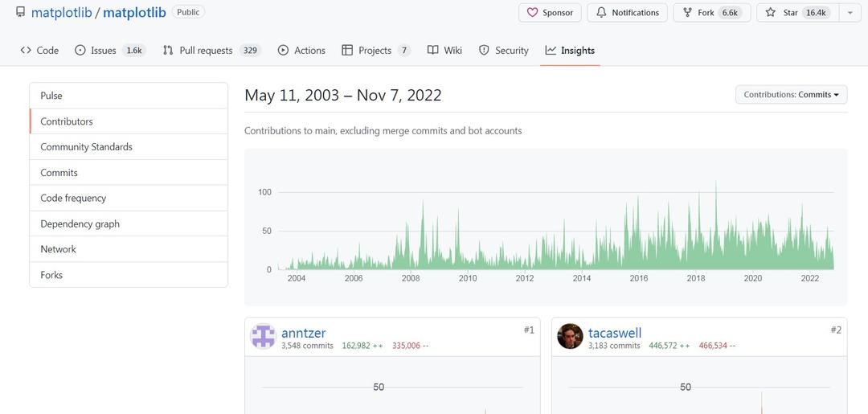Go to the Actions tab

tap(301, 51)
